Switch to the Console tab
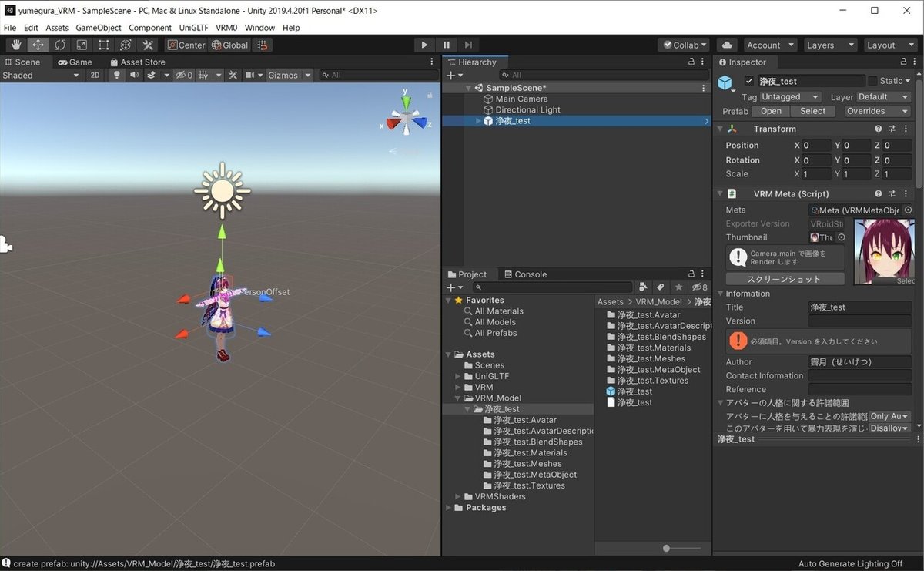The image size is (924, 571). click(x=525, y=274)
